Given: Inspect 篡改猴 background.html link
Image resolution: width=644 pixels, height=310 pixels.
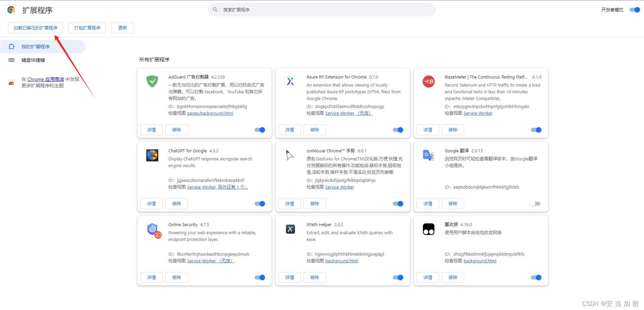Looking at the screenshot, I should tap(480, 261).
